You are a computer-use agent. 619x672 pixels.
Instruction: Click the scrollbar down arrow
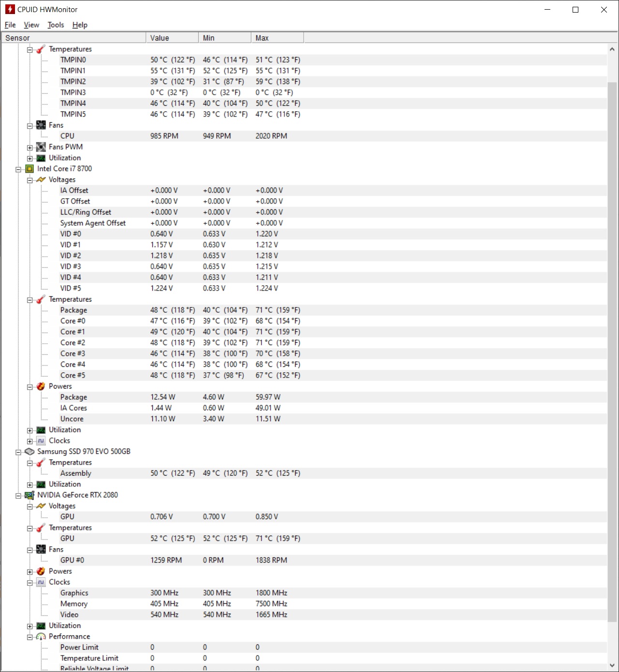612,665
